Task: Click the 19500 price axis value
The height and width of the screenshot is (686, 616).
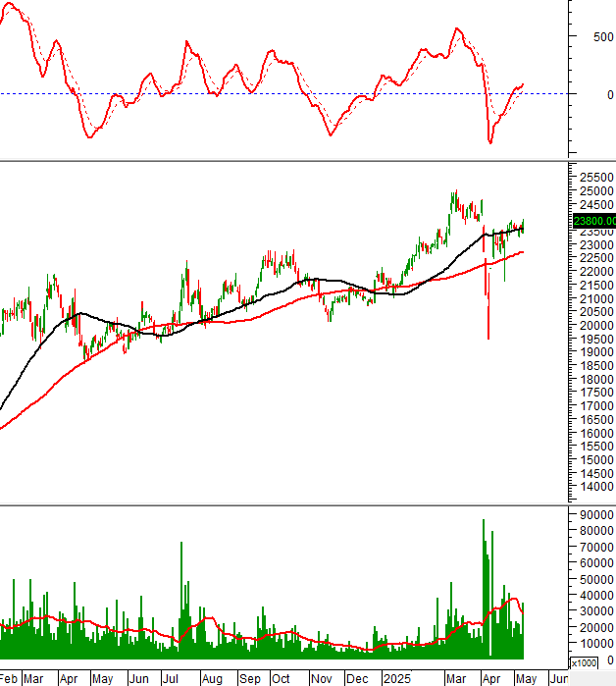Action: tap(596, 339)
